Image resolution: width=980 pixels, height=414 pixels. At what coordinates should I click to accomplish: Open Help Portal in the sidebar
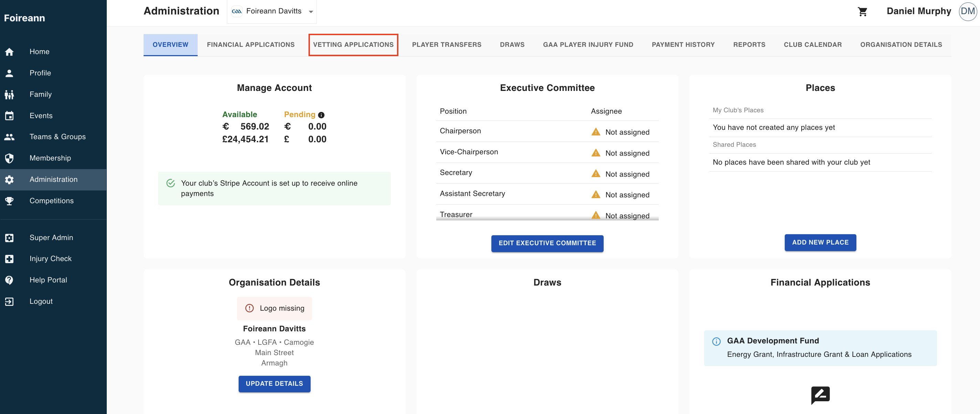coord(53,280)
